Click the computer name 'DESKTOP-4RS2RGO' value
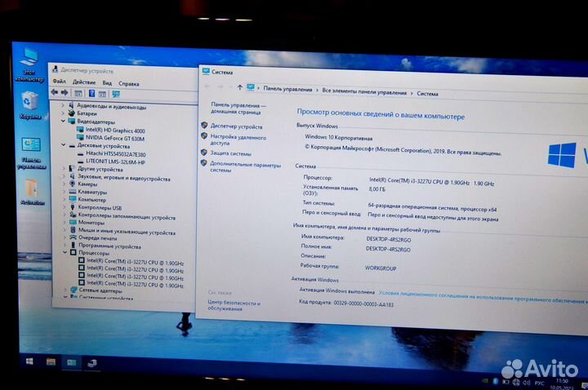The image size is (588, 390). tap(389, 240)
